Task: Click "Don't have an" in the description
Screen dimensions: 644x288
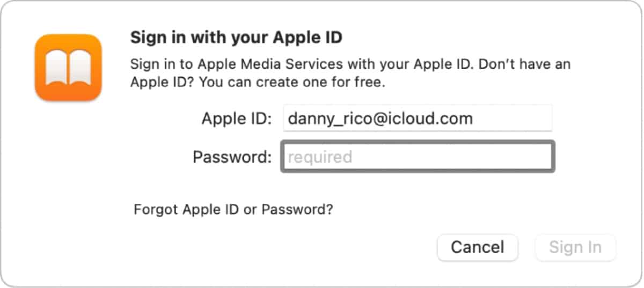Action: [x=524, y=65]
